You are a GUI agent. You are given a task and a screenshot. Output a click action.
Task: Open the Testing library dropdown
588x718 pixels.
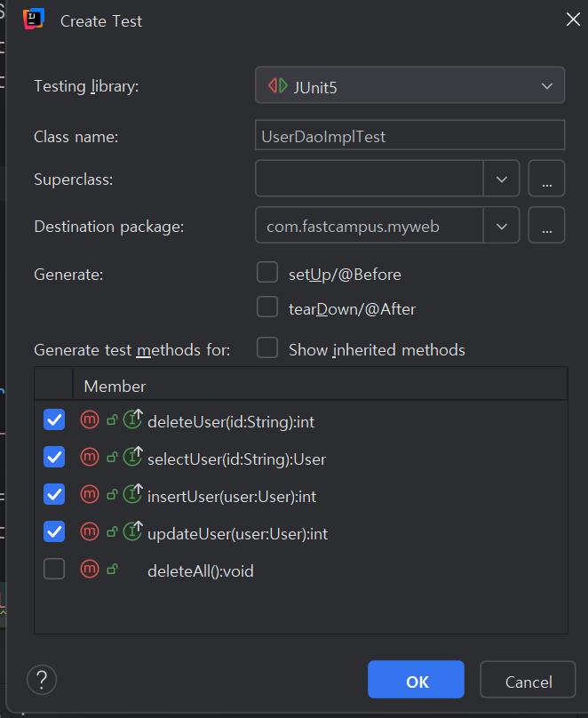[410, 85]
